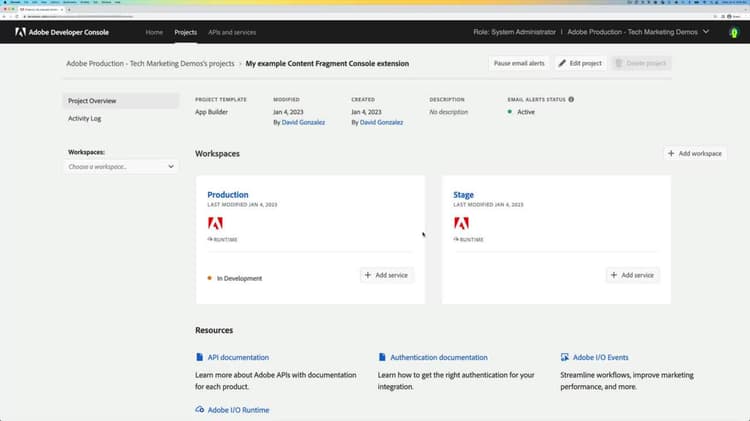Add a service to Production workspace
750x421 pixels.
387,275
